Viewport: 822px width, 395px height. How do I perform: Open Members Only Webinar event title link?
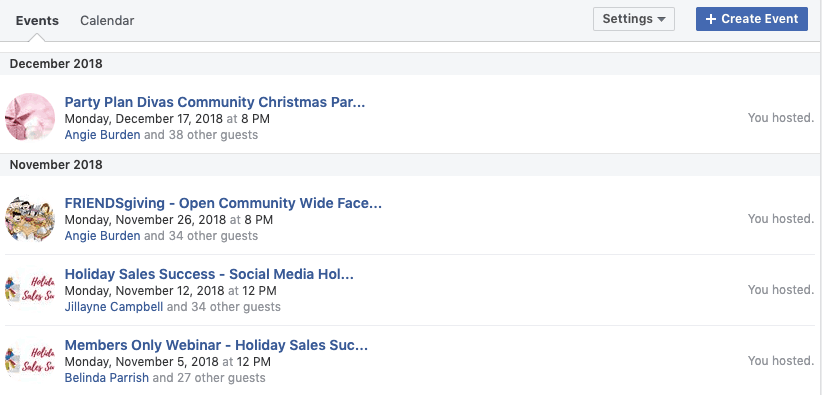click(216, 345)
